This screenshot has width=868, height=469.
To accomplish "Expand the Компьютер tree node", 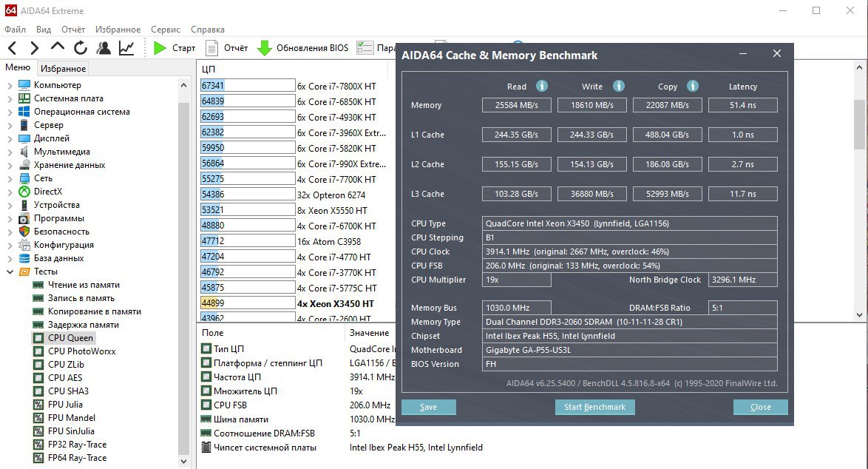I will click(10, 85).
